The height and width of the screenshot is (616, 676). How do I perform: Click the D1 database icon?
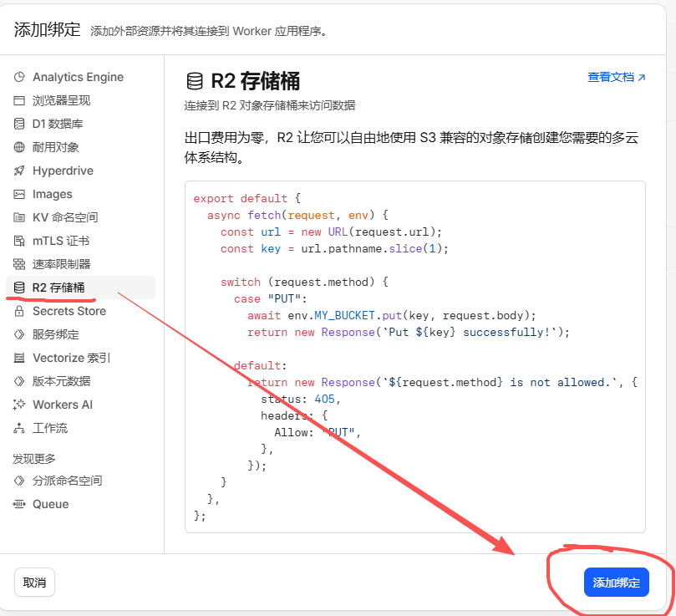click(x=19, y=124)
